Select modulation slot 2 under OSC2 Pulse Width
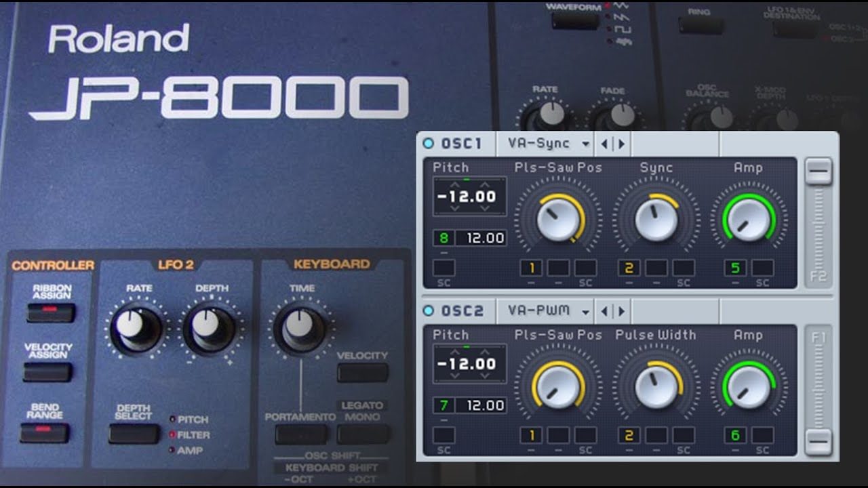The height and width of the screenshot is (488, 868). [x=629, y=435]
